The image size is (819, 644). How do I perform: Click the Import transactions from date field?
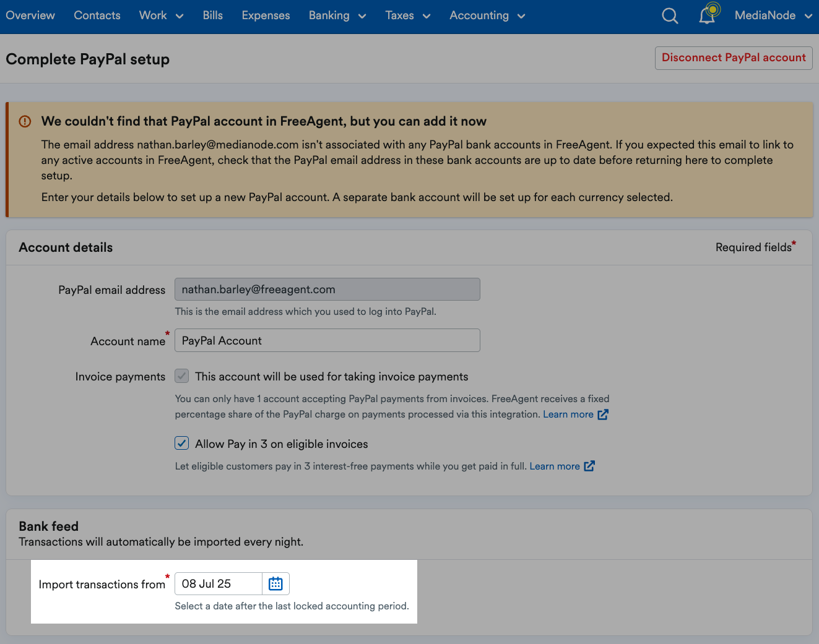coord(219,583)
